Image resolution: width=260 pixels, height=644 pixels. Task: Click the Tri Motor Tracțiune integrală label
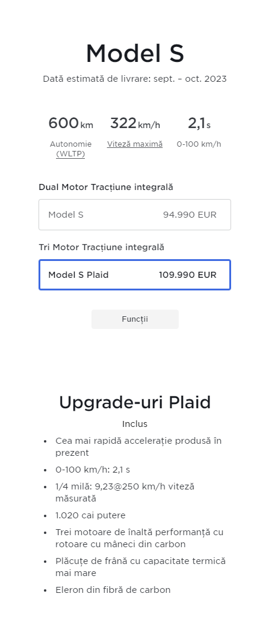[x=101, y=247]
